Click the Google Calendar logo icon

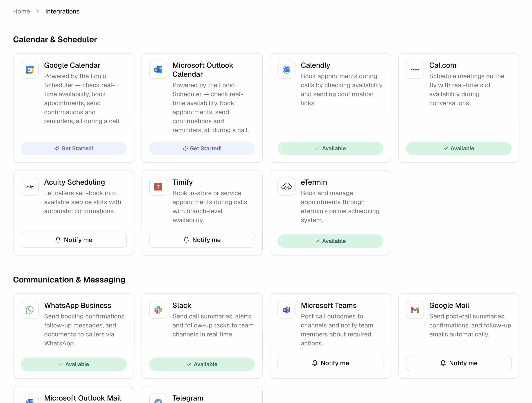click(29, 70)
